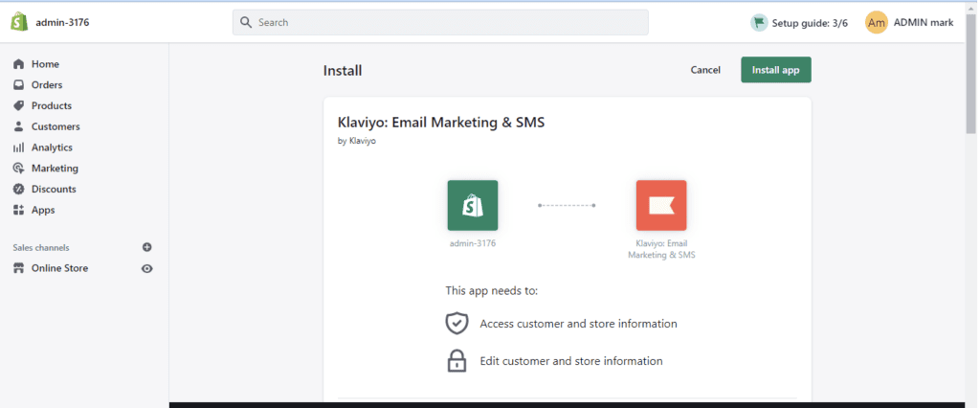980x408 pixels.
Task: Open Orders in the sidebar
Action: 47,84
